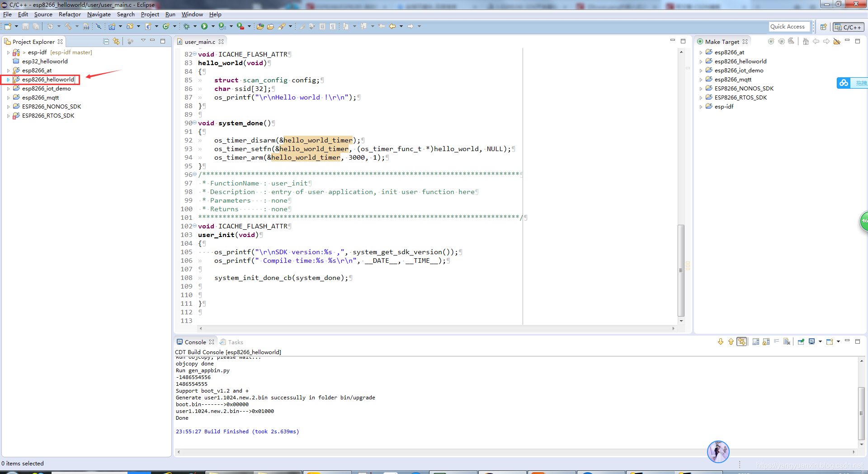This screenshot has width=868, height=474.
Task: Click Clear Console icon
Action: [787, 341]
